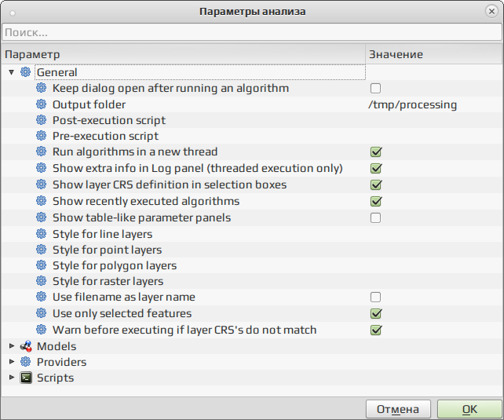Select the /tmp/processing output folder value

pos(412,104)
